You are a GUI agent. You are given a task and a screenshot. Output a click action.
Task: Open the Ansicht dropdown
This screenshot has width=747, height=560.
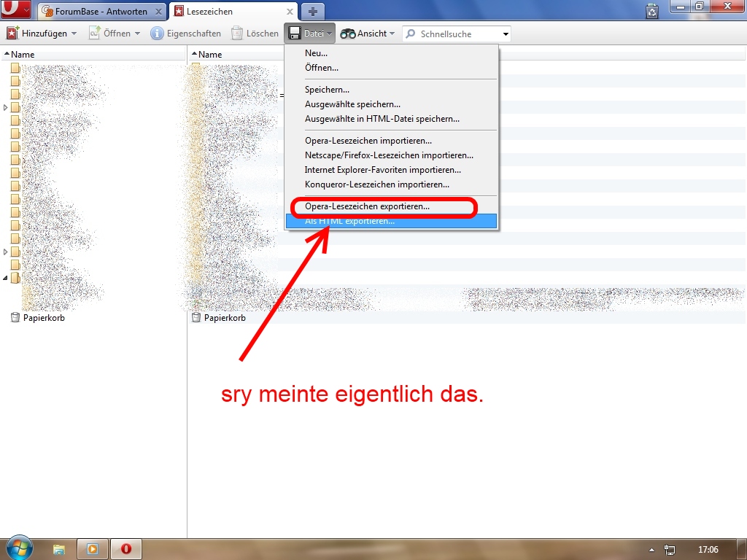coord(368,34)
